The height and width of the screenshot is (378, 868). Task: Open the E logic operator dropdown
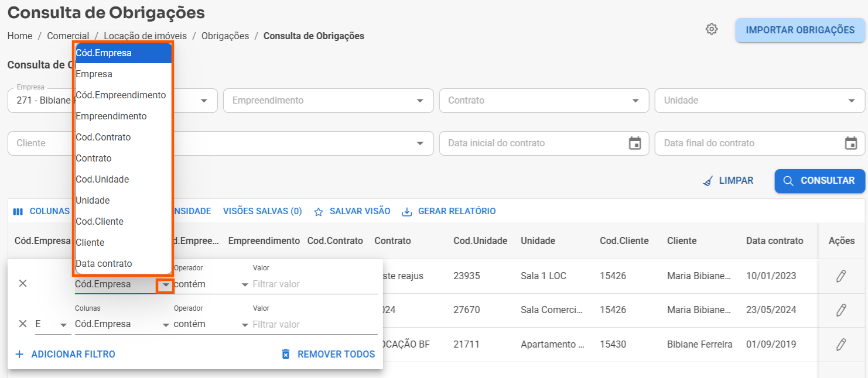(53, 324)
